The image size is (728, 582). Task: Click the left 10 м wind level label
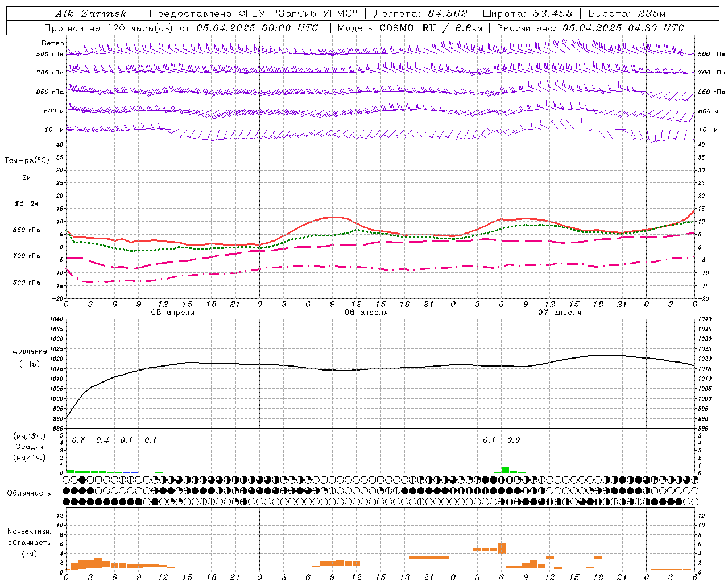(x=55, y=130)
